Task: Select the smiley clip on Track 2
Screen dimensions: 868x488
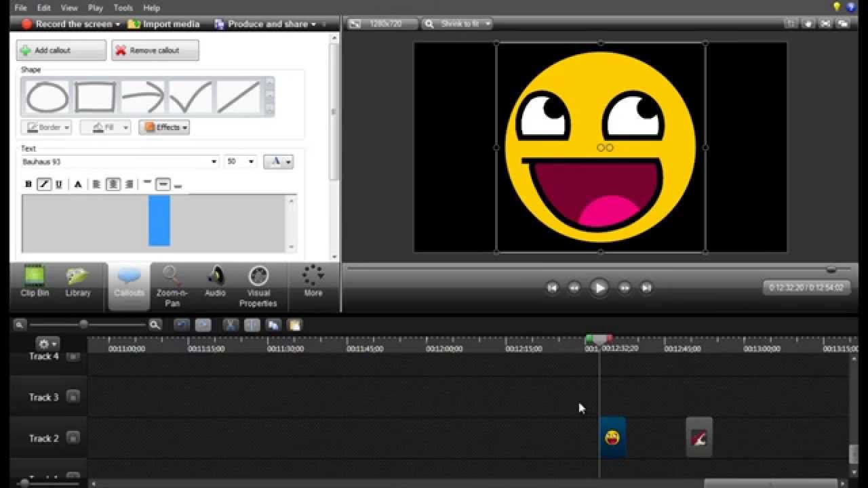Action: 612,438
